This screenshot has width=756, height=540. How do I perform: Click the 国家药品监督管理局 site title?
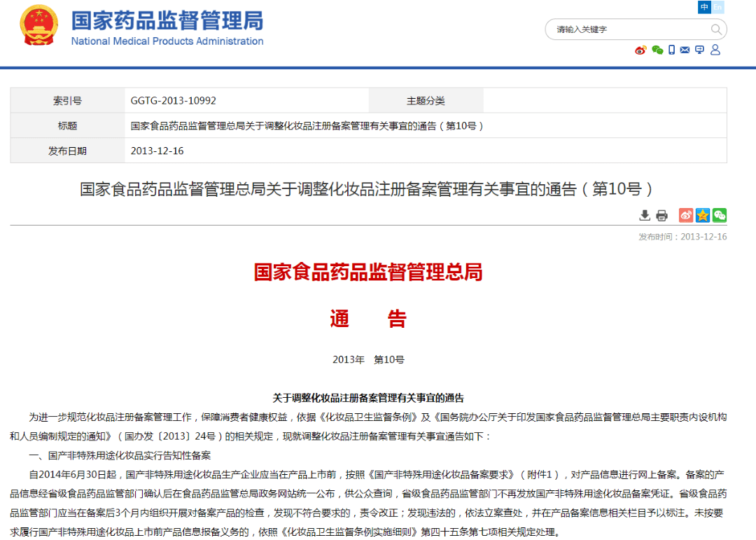click(x=167, y=20)
